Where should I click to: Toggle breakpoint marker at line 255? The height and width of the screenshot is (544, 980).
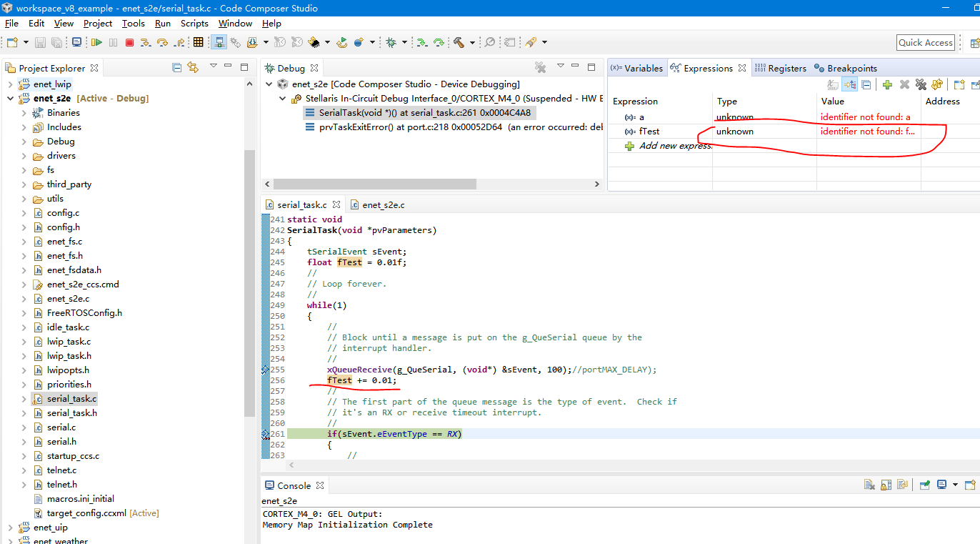pyautogui.click(x=266, y=370)
